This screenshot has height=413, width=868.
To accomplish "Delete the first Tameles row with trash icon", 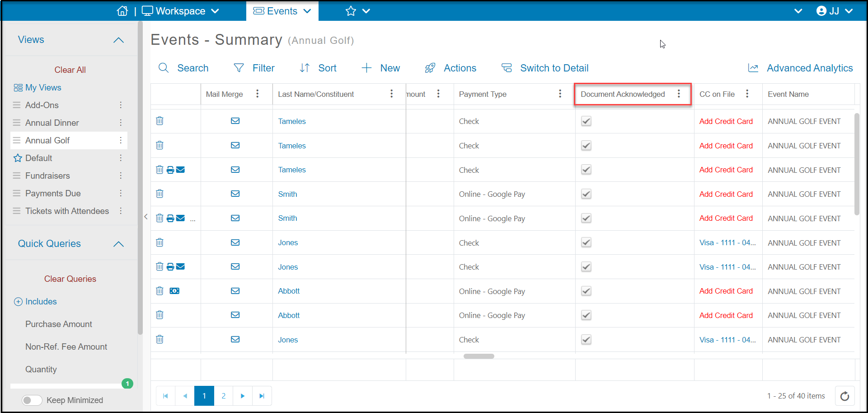I will point(160,121).
